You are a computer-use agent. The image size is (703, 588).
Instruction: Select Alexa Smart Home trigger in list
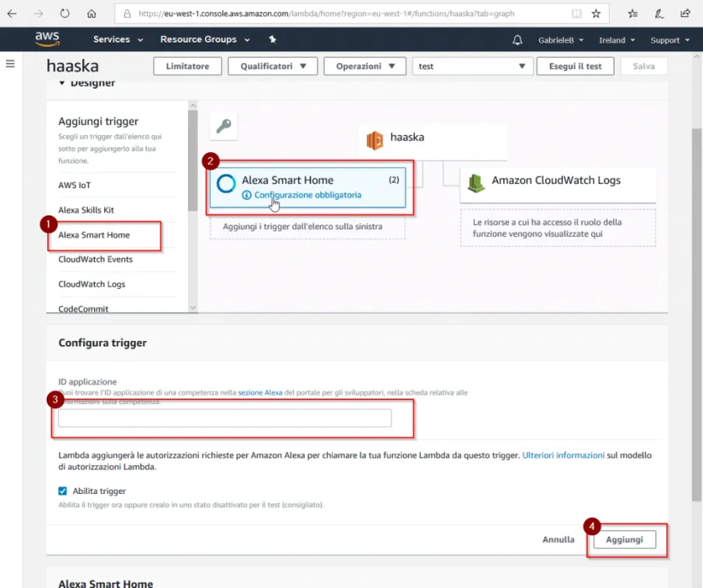click(x=94, y=235)
